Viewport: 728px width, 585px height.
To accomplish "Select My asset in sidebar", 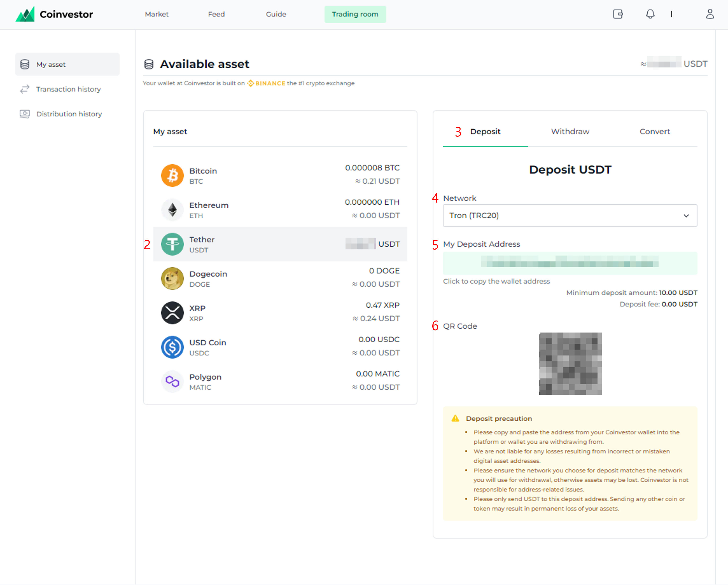I will pos(67,64).
